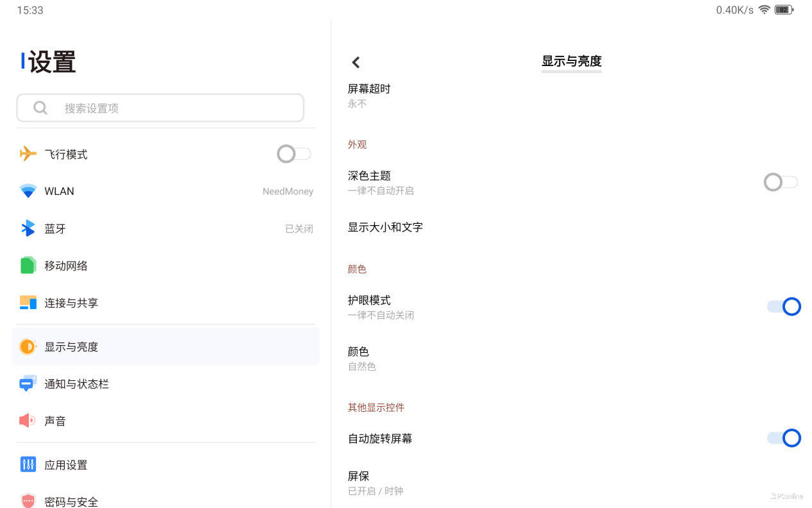Click the search settings (搜索设置项) field
The height and width of the screenshot is (508, 812).
coord(160,108)
